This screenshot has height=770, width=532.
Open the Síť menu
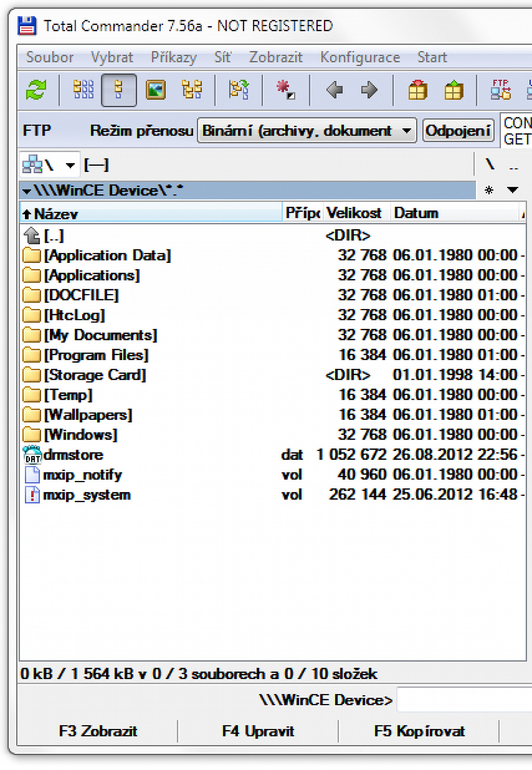pyautogui.click(x=223, y=57)
